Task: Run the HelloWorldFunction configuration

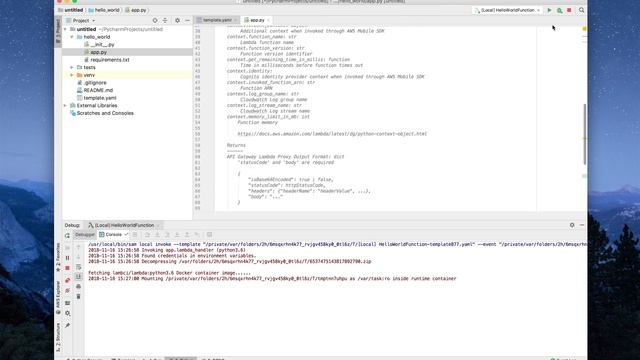Action: point(549,10)
